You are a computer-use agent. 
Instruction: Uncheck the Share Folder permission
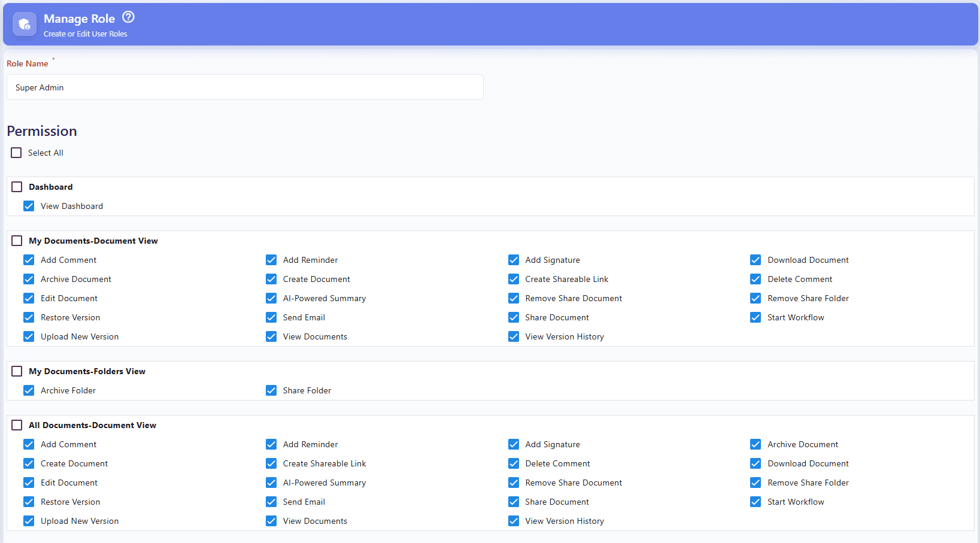[271, 390]
